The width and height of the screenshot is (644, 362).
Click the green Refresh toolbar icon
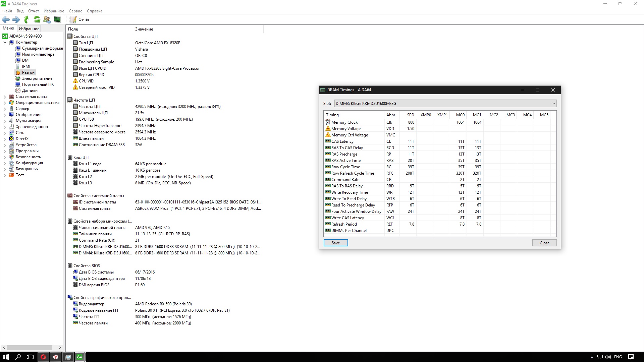37,19
